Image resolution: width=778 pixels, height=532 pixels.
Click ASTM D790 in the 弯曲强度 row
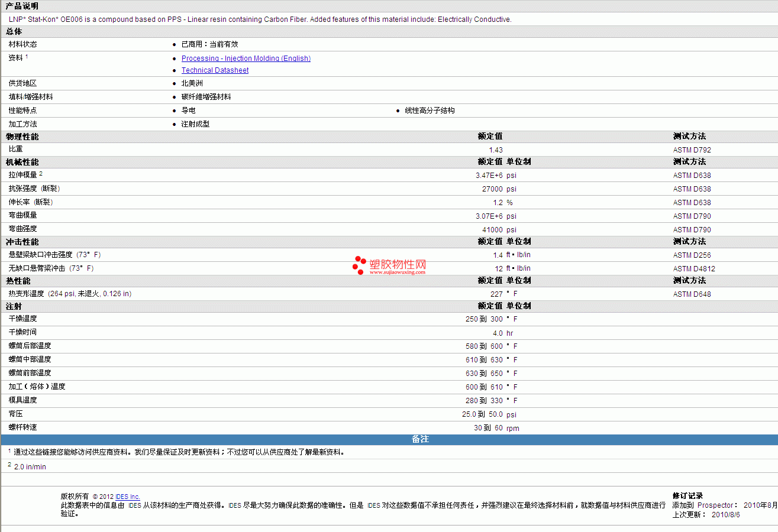[692, 230]
